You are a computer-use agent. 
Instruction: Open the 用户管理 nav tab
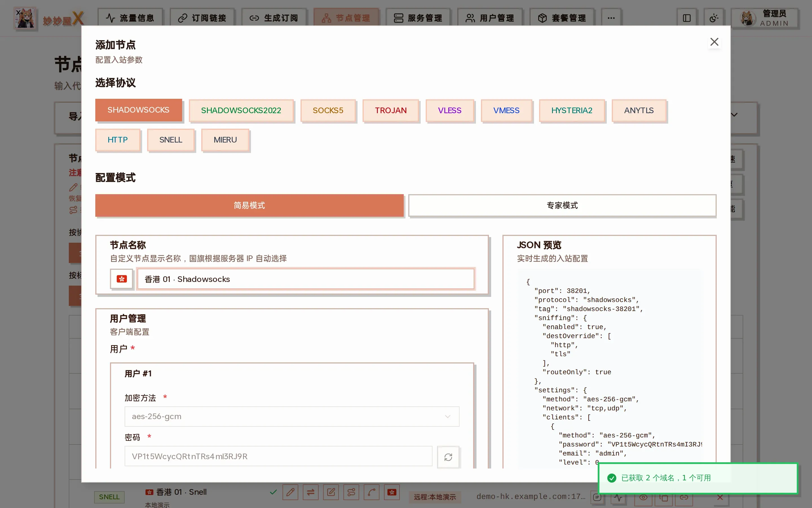point(490,18)
